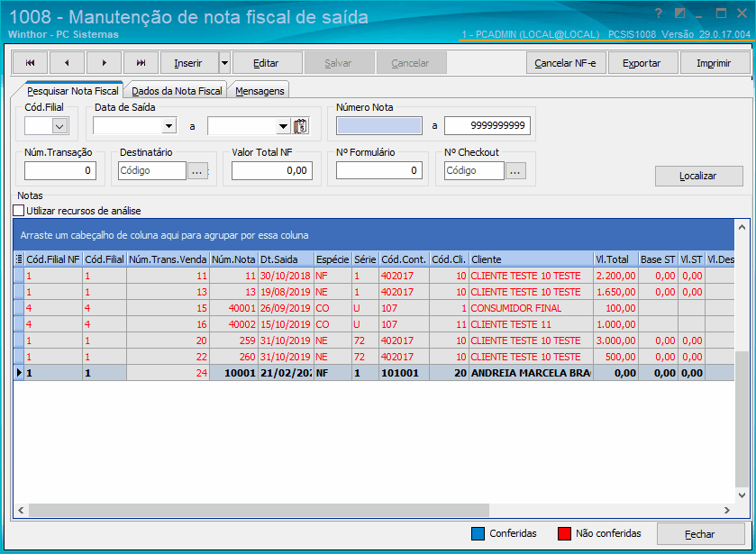The height and width of the screenshot is (554, 756).
Task: Click the grid column chooser icon
Action: (x=19, y=259)
